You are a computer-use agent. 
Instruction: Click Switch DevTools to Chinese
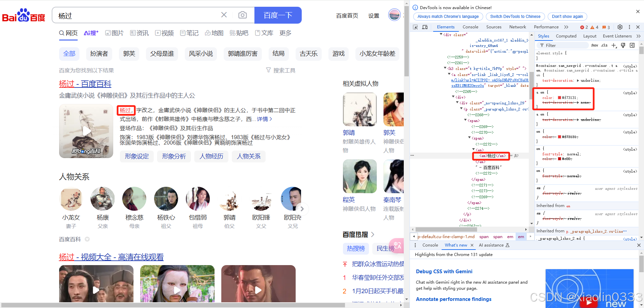click(x=515, y=17)
